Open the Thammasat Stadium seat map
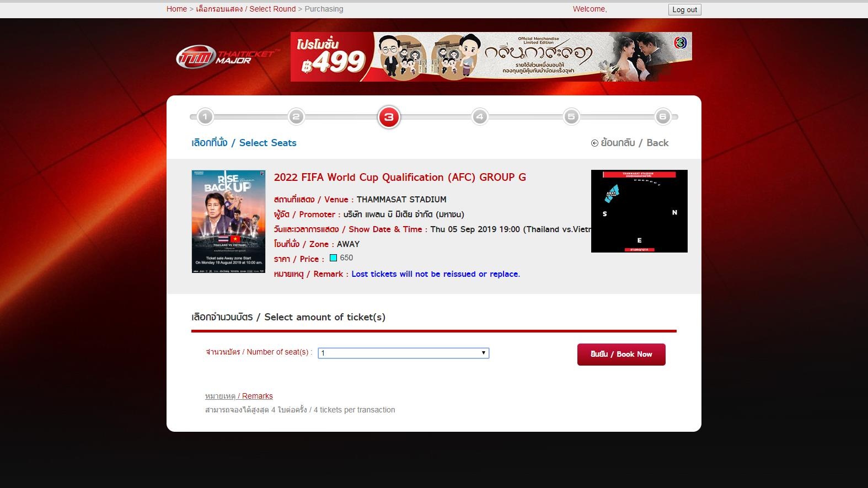This screenshot has width=868, height=488. [x=639, y=211]
